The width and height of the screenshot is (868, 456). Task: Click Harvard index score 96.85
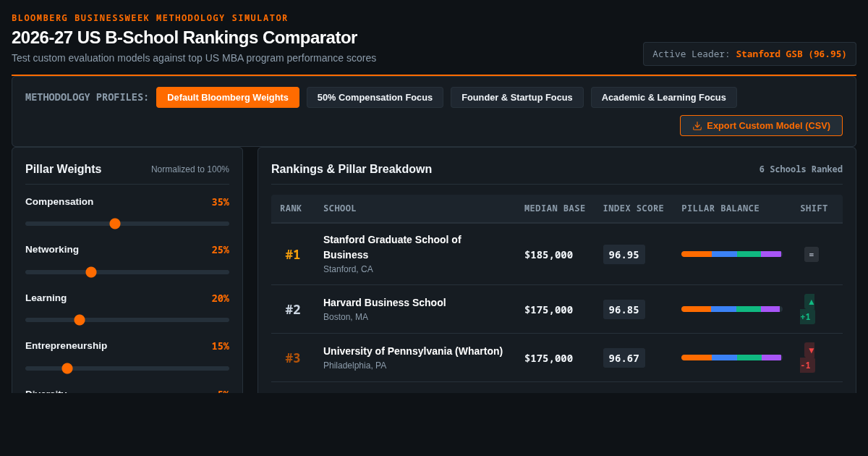624,310
